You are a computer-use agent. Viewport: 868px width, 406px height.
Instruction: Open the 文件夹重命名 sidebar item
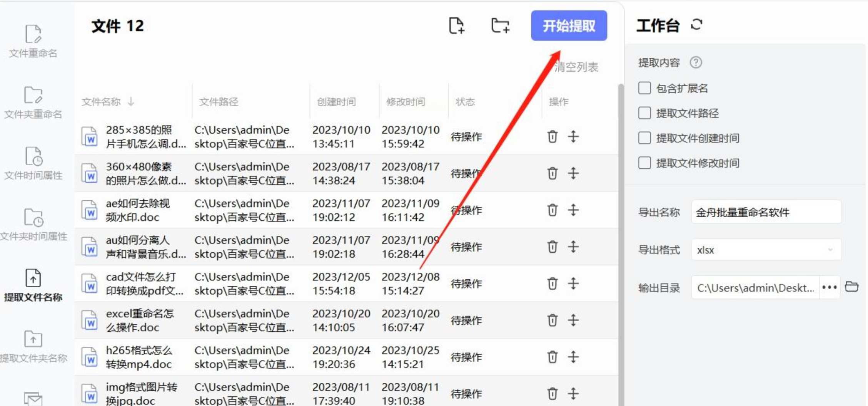click(33, 102)
